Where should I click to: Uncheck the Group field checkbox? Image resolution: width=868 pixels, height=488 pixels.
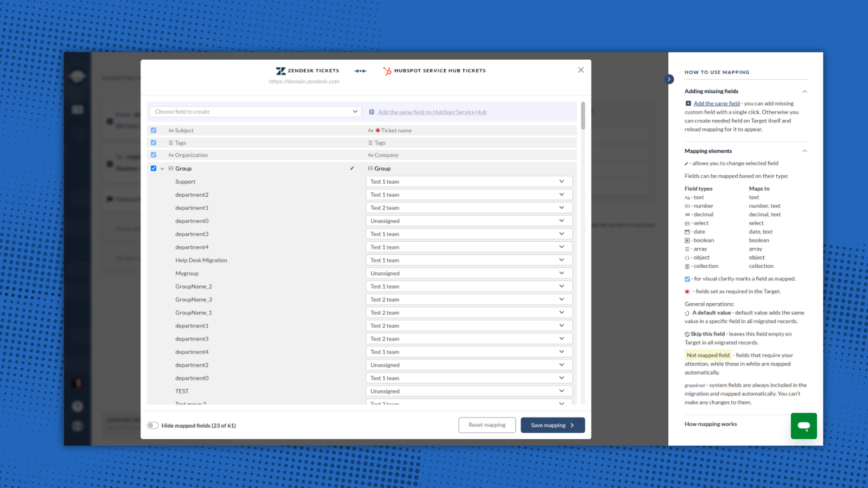[154, 169]
